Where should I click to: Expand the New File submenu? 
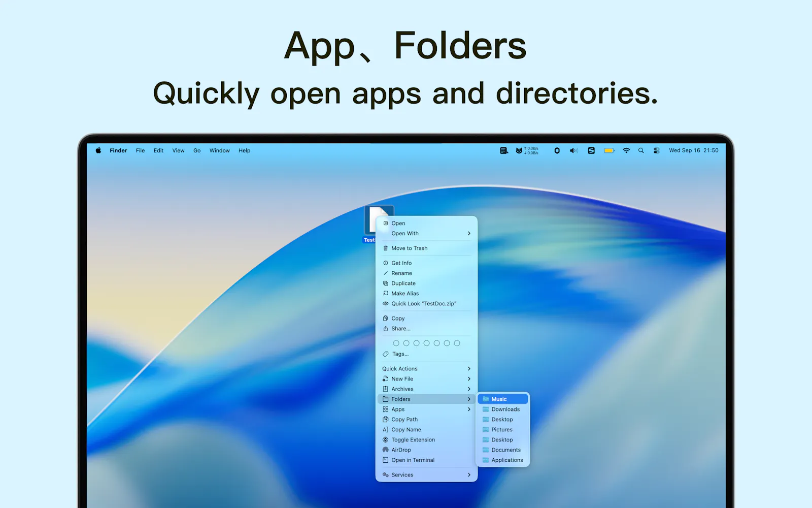click(426, 379)
